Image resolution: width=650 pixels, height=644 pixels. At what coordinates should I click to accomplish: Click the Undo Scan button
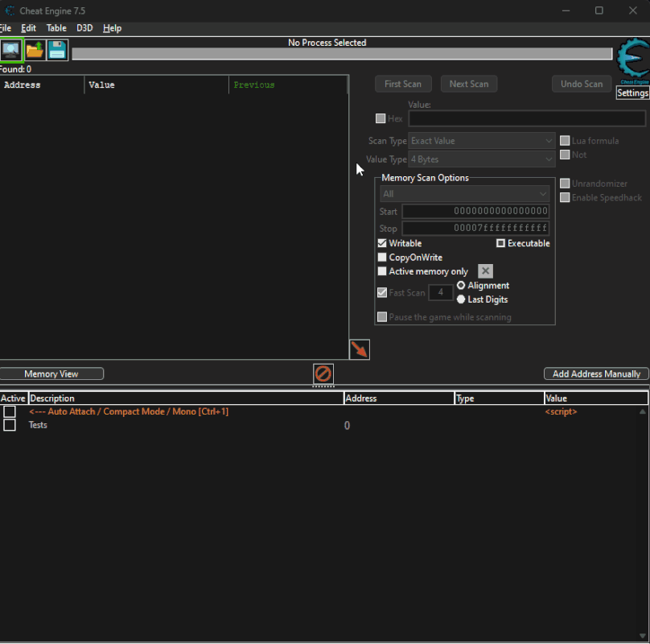pyautogui.click(x=582, y=84)
